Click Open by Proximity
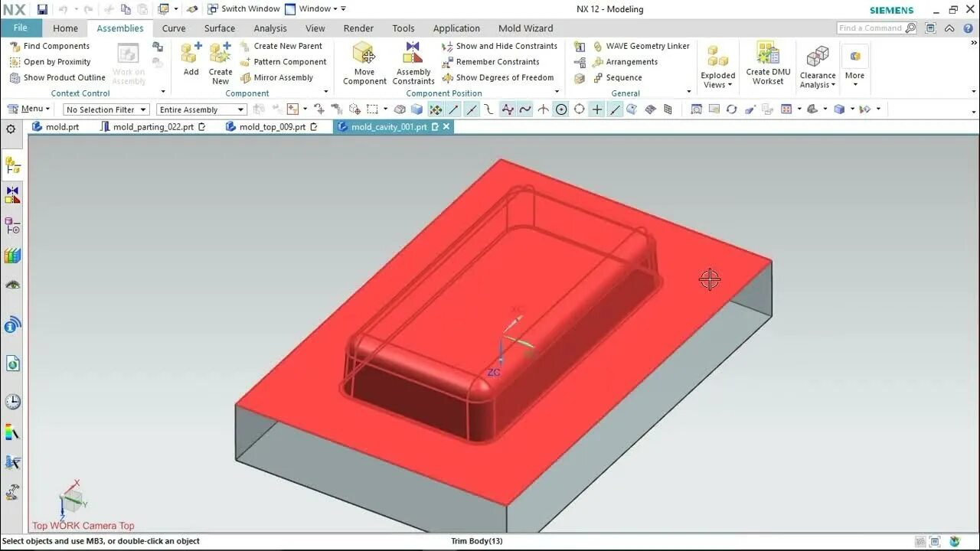Viewport: 980px width, 551px height. click(50, 62)
